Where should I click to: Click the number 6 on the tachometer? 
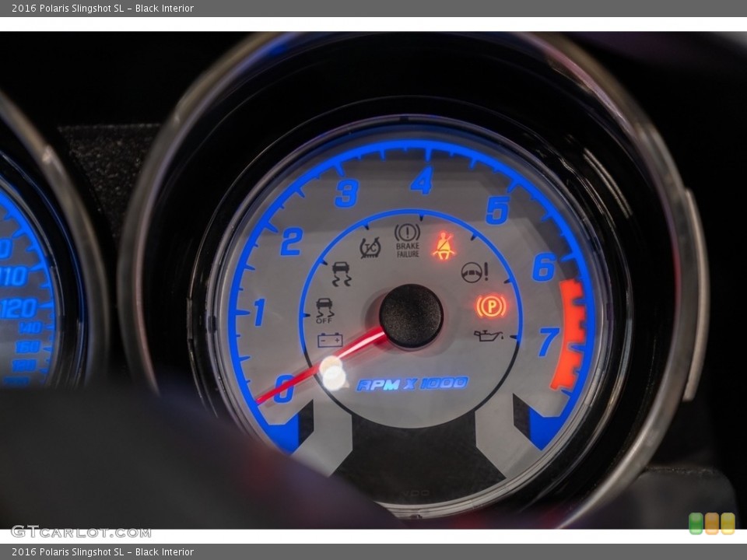click(x=544, y=267)
